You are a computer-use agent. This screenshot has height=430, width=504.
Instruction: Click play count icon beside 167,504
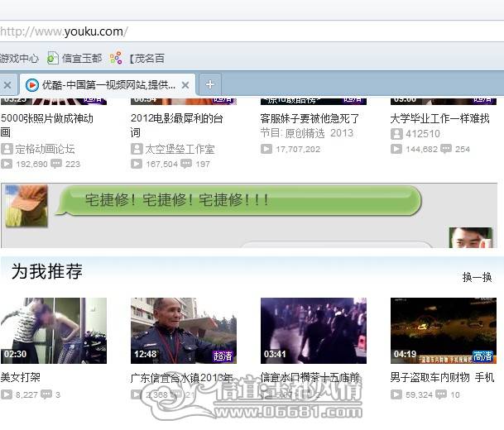coord(137,164)
